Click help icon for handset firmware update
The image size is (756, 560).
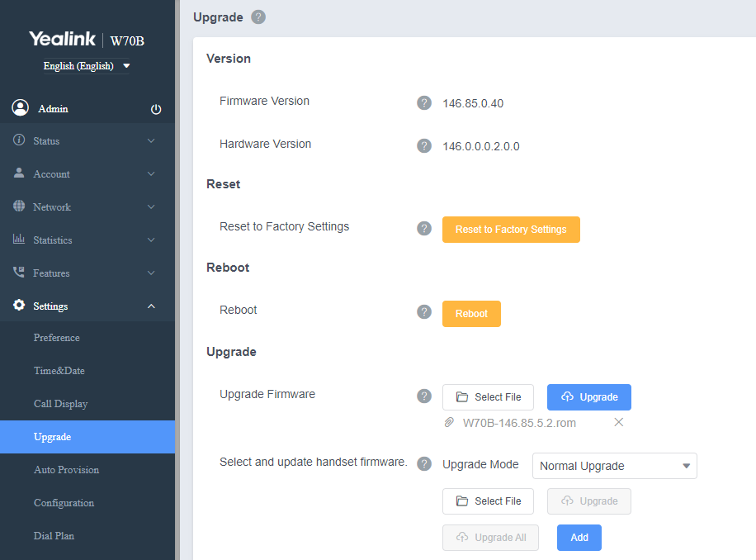coord(424,464)
